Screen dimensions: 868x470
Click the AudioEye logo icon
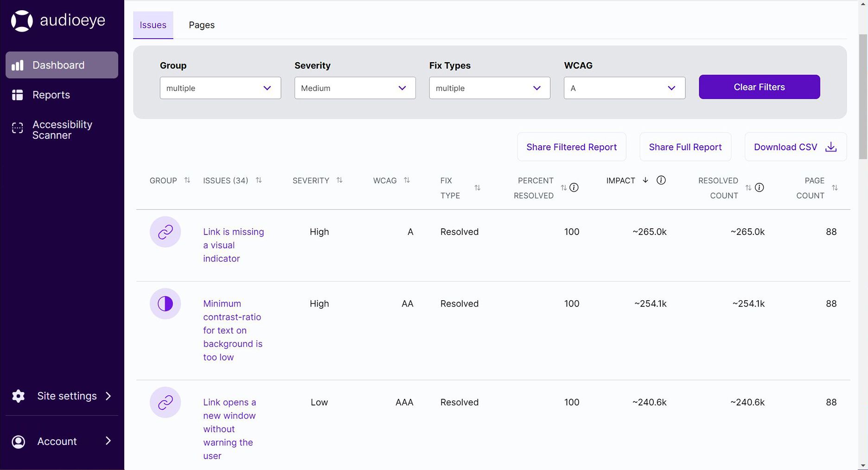(x=22, y=21)
